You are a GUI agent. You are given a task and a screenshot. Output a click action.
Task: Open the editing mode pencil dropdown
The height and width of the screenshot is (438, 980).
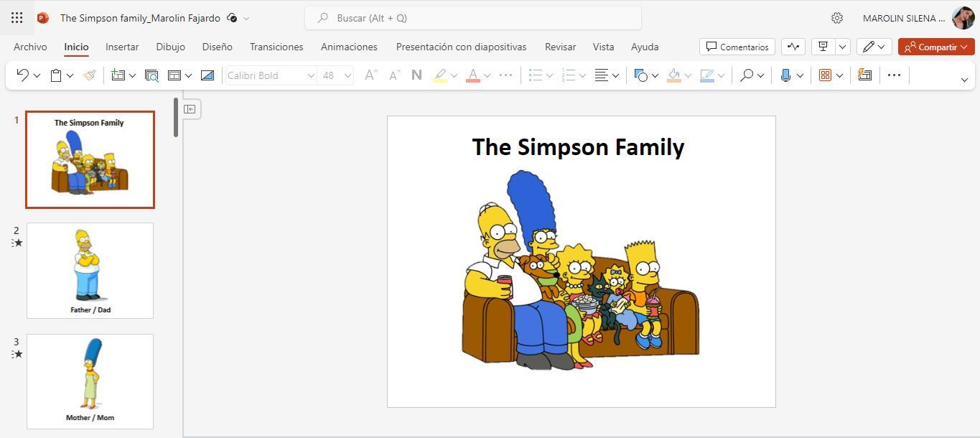[x=874, y=47]
